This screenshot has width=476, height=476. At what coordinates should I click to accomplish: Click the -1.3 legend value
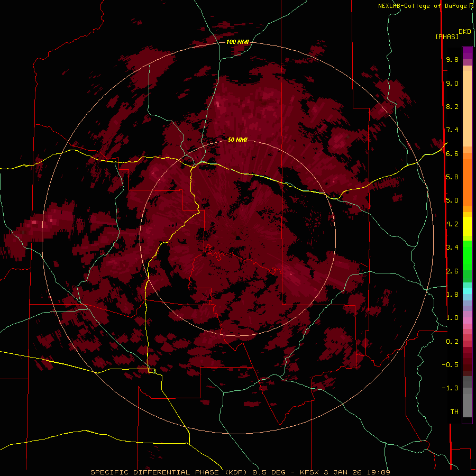[x=450, y=388]
